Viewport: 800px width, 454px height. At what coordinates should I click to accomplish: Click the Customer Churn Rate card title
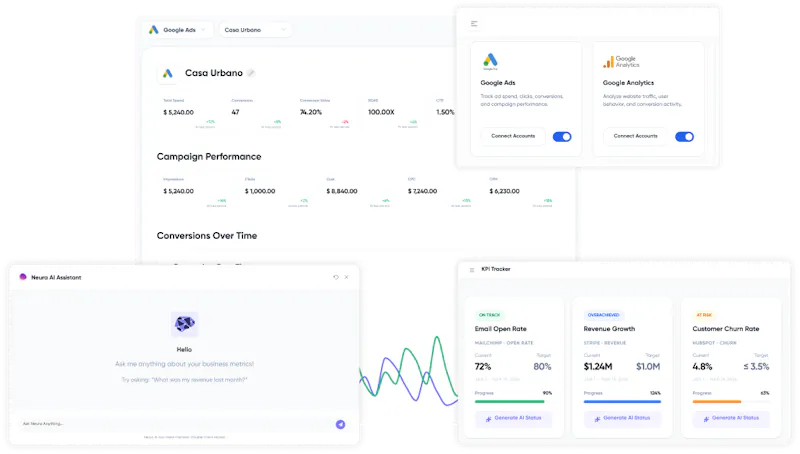click(726, 329)
